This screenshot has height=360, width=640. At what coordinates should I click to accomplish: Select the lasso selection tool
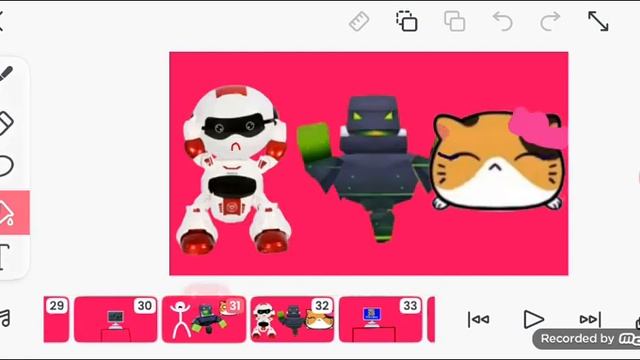coord(6,166)
